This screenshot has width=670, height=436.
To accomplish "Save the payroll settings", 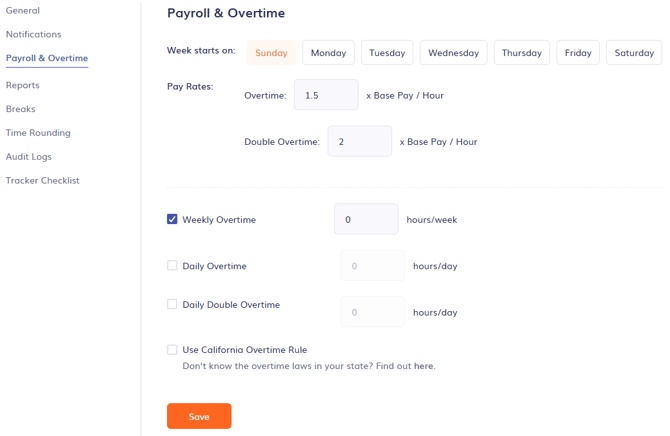I will (199, 416).
